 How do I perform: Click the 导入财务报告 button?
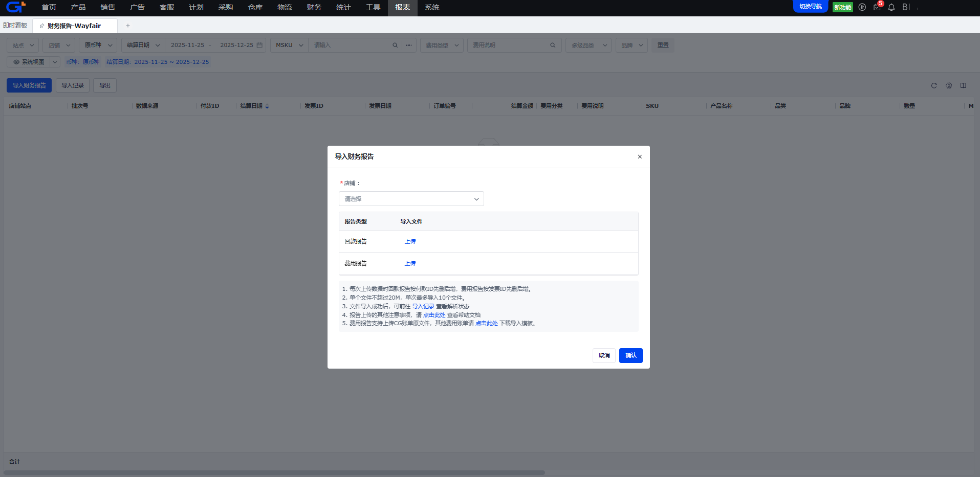29,85
